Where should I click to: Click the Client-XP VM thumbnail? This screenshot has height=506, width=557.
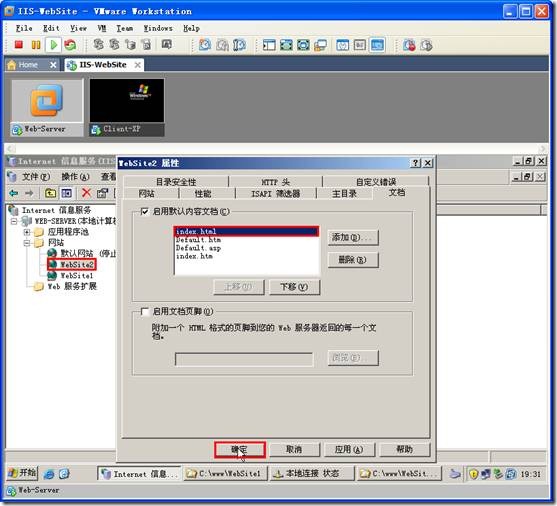coord(127,107)
